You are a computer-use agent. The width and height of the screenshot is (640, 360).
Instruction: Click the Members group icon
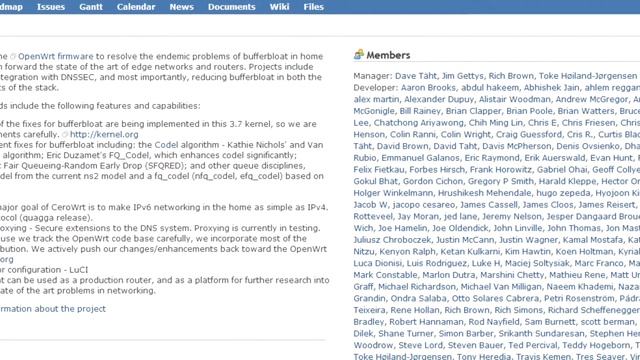(x=358, y=55)
